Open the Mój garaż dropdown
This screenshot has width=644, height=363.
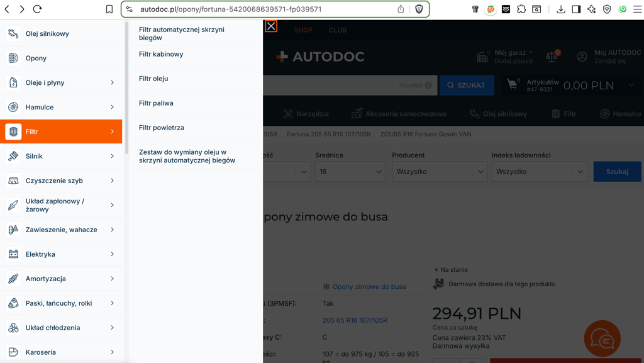513,53
